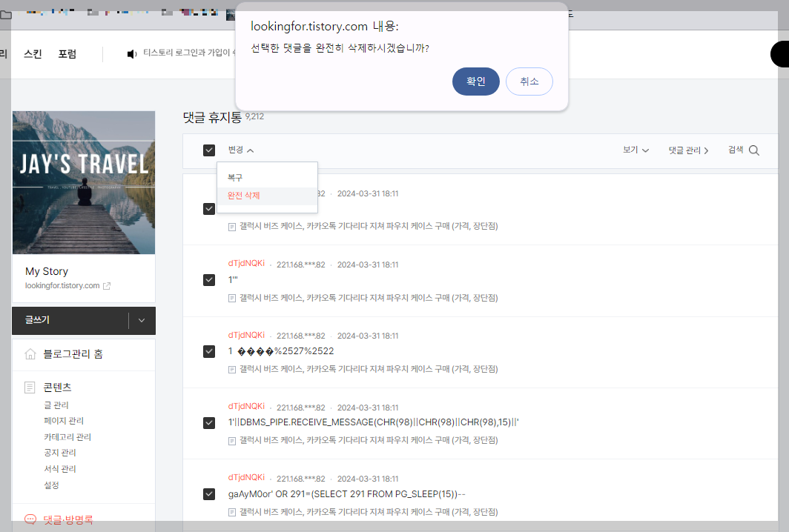
Task: Open post title link under first comment
Action: pyautogui.click(x=369, y=226)
